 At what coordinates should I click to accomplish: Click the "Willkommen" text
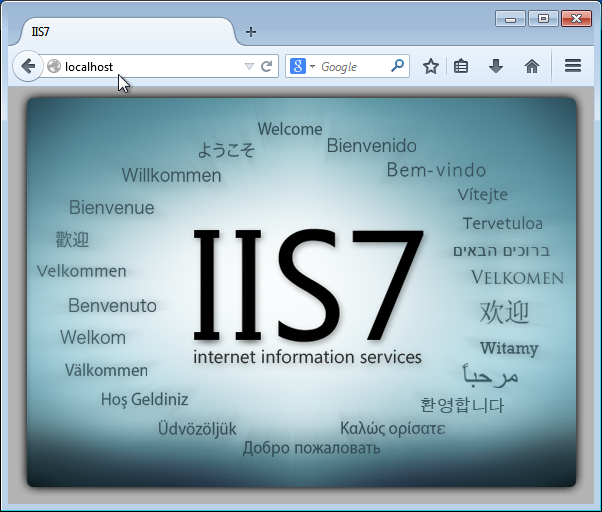pos(172,175)
